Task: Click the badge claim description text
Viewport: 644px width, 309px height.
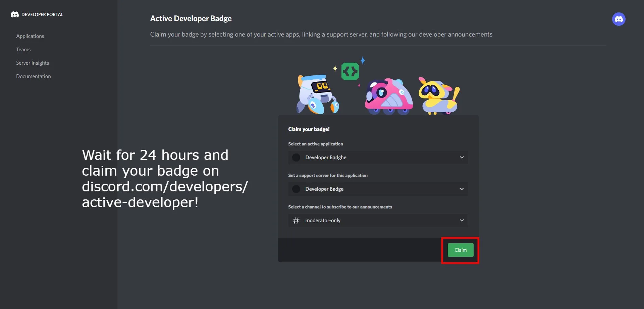Action: tap(321, 35)
